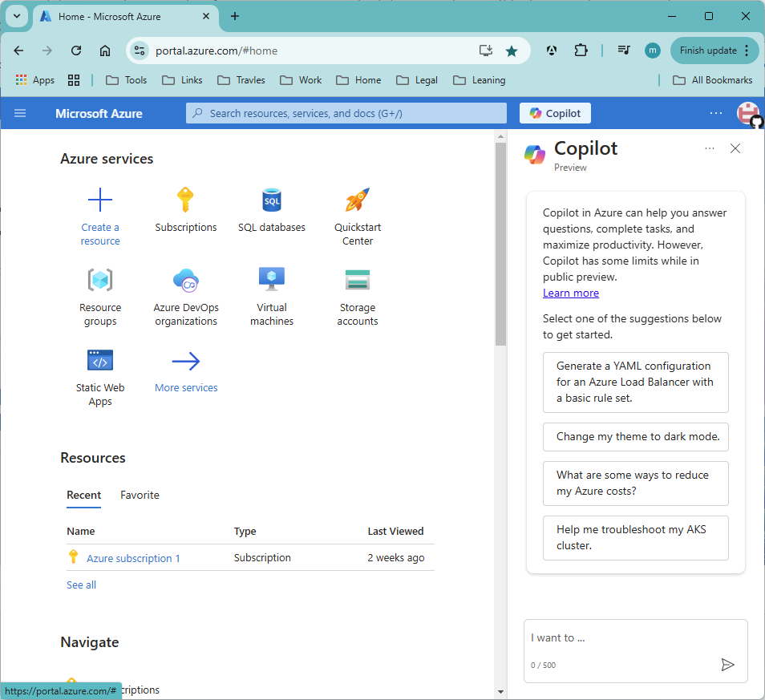Open Storage accounts service
Viewport: 765px width, 700px height.
click(358, 297)
